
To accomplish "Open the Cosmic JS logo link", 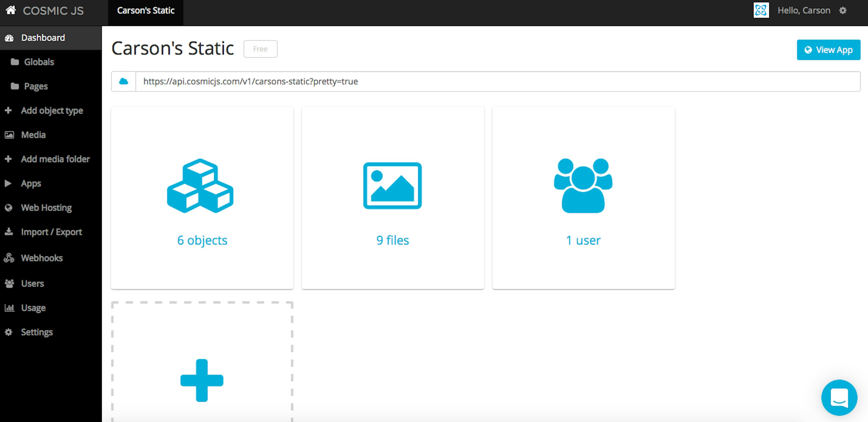I will coord(53,11).
